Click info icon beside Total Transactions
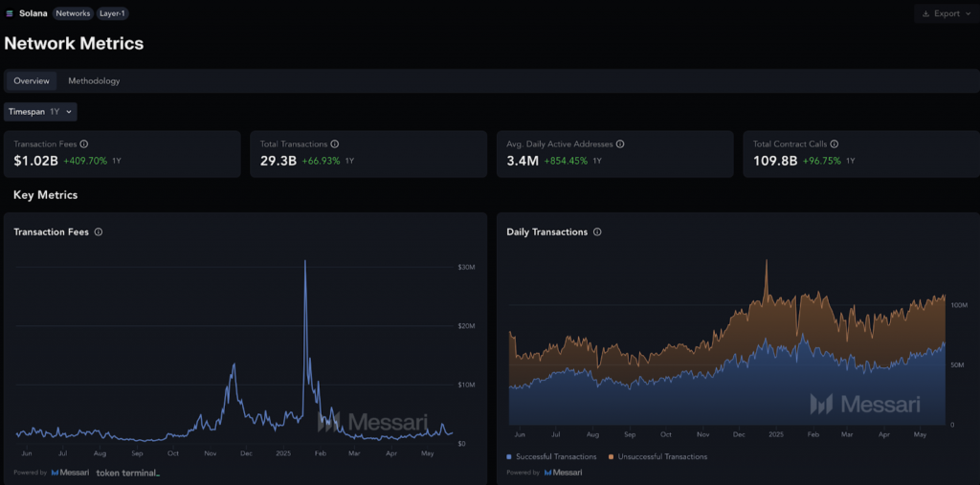Screen dimensions: 980x485 pyautogui.click(x=335, y=143)
